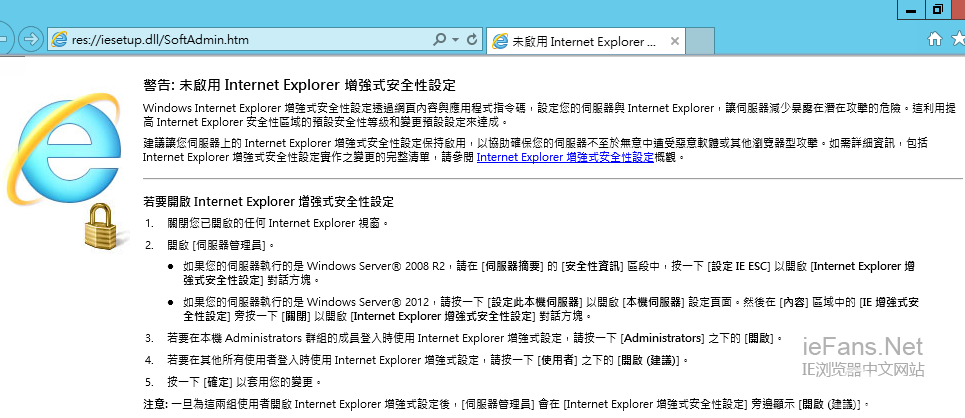Click the search magnifier icon in address bar
Image resolution: width=965 pixels, height=418 pixels.
tap(440, 39)
